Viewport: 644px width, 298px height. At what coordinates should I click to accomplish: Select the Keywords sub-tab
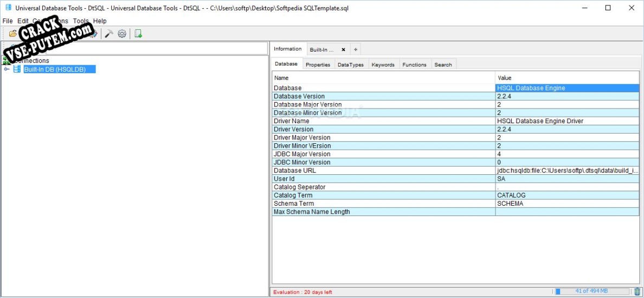coord(383,65)
